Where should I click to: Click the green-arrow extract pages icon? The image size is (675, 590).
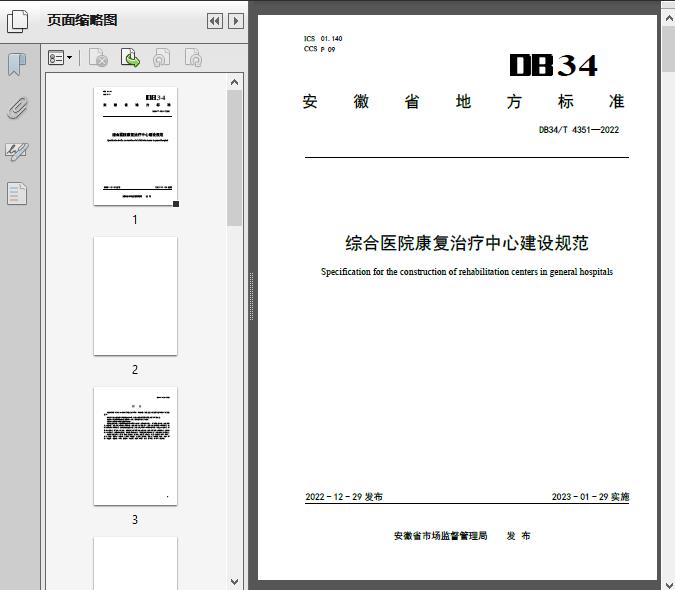(x=130, y=59)
